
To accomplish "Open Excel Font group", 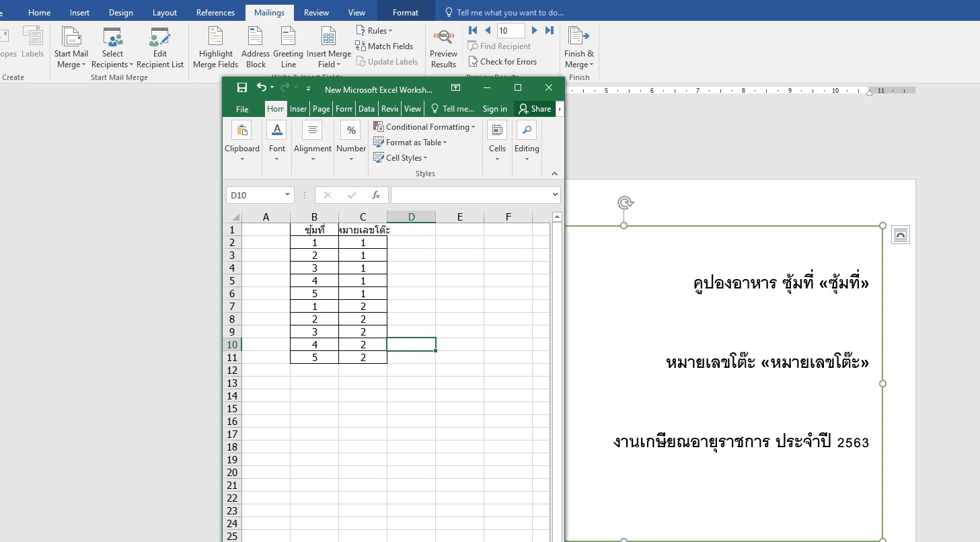I will click(x=277, y=142).
